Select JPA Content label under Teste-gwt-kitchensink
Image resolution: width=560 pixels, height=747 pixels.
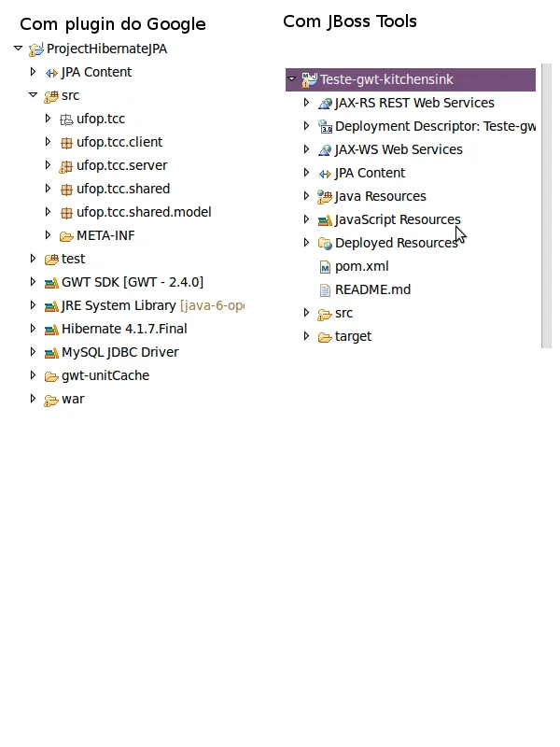[x=370, y=173]
